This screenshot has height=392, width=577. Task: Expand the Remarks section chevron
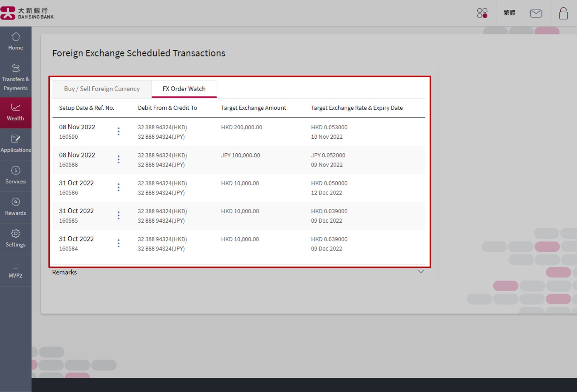point(421,272)
